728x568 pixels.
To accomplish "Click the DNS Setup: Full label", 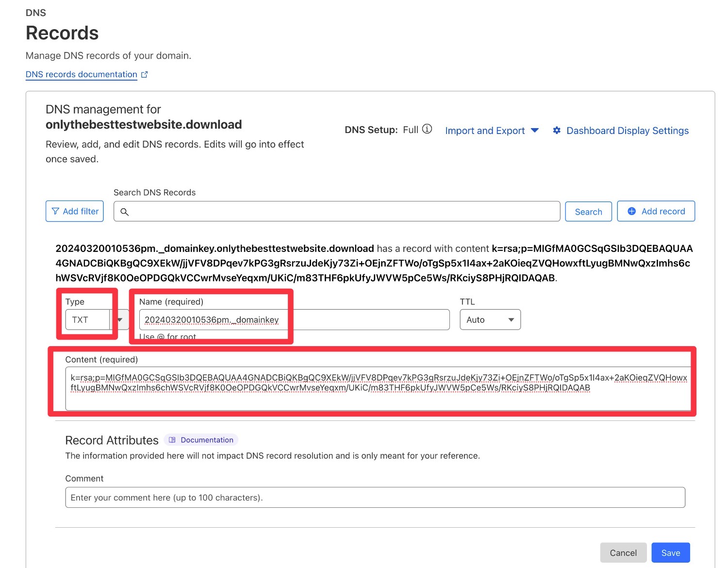I will [381, 130].
